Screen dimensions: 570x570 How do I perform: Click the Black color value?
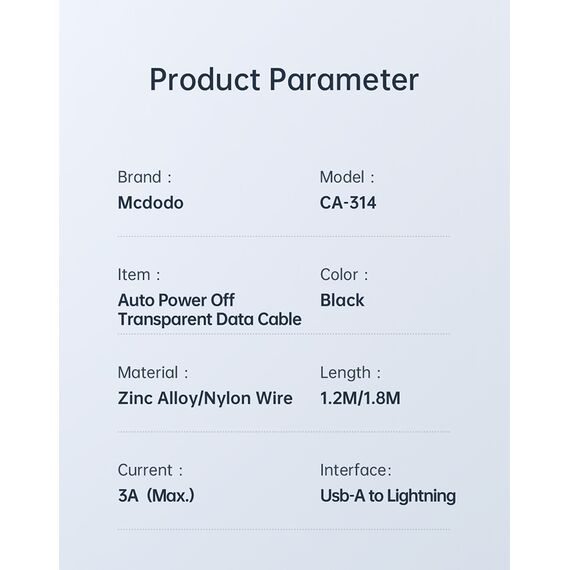(342, 300)
